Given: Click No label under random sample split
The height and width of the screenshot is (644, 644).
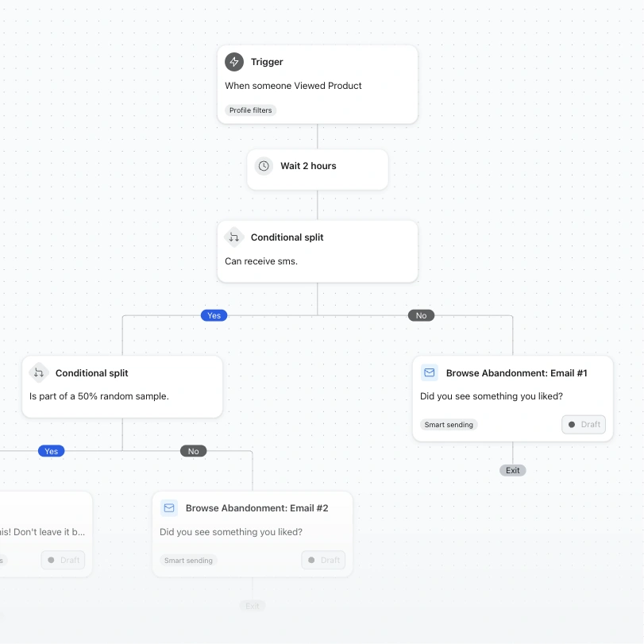Looking at the screenshot, I should 194,451.
